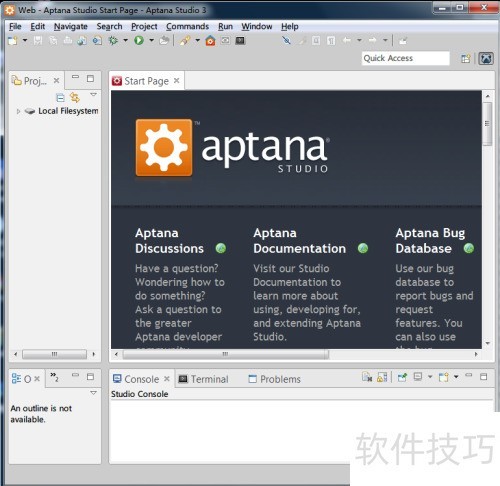
Task: Open the Aptana Bug Database link
Action: pyautogui.click(x=430, y=241)
